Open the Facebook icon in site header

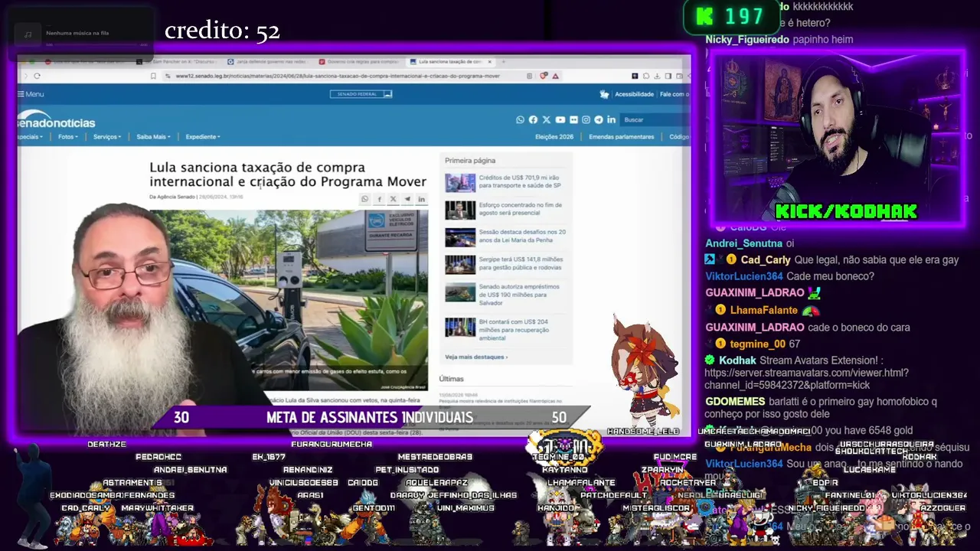[533, 119]
